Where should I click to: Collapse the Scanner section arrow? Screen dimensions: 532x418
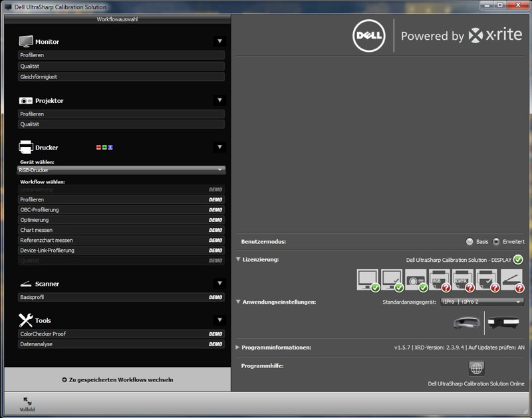219,283
